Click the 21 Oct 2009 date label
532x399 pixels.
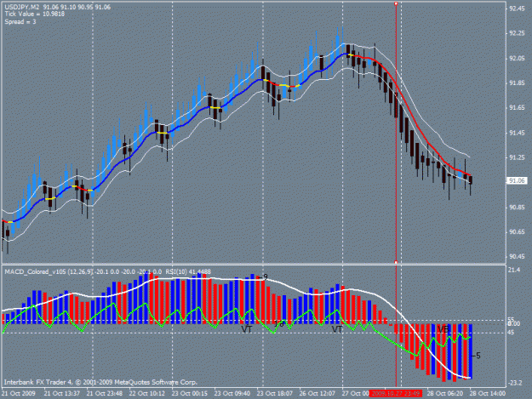pyautogui.click(x=19, y=394)
